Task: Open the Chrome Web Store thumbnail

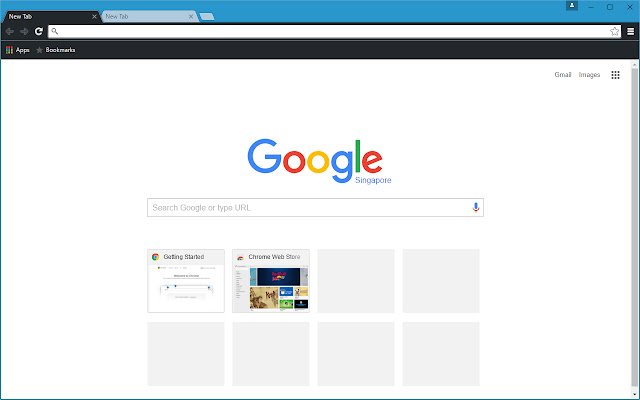Action: (x=271, y=281)
